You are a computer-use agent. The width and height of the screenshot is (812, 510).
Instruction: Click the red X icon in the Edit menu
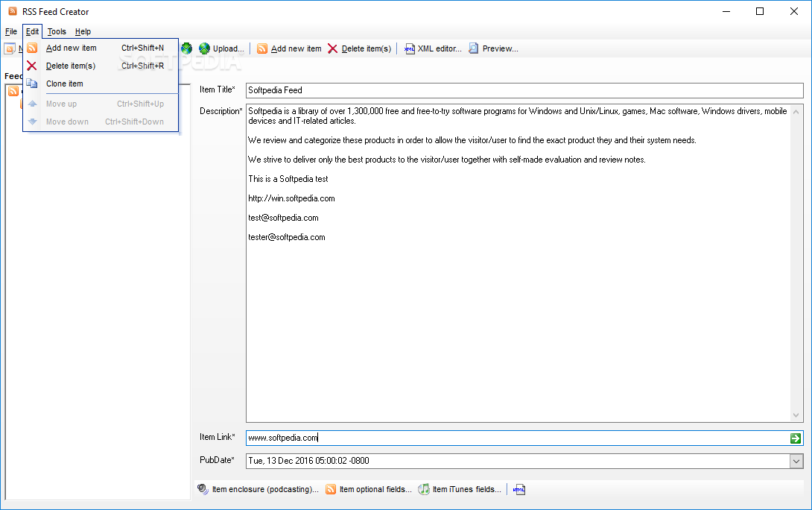click(32, 66)
